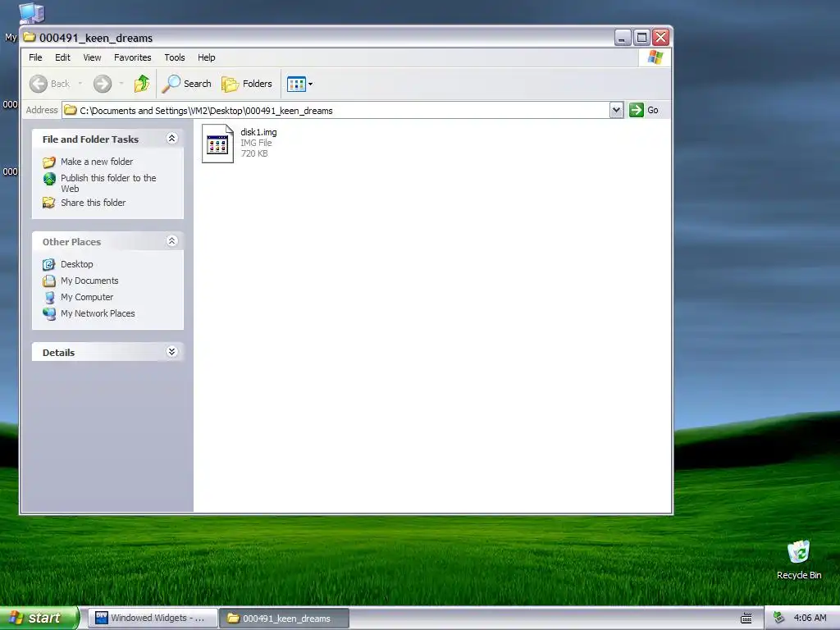The height and width of the screenshot is (630, 840).
Task: Open the View menu
Action: tap(92, 57)
